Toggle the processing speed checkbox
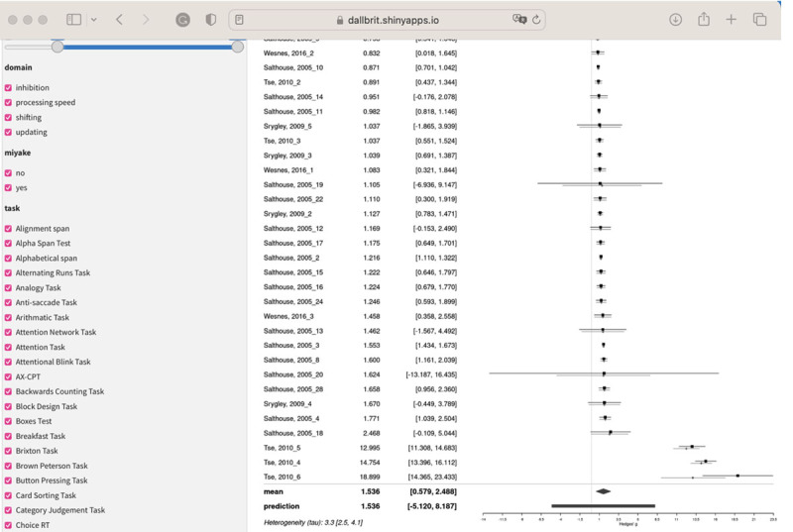This screenshot has width=793, height=532. (9, 102)
